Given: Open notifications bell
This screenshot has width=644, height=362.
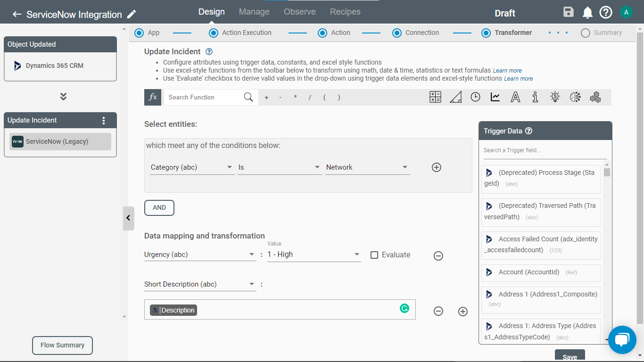Looking at the screenshot, I should tap(587, 13).
